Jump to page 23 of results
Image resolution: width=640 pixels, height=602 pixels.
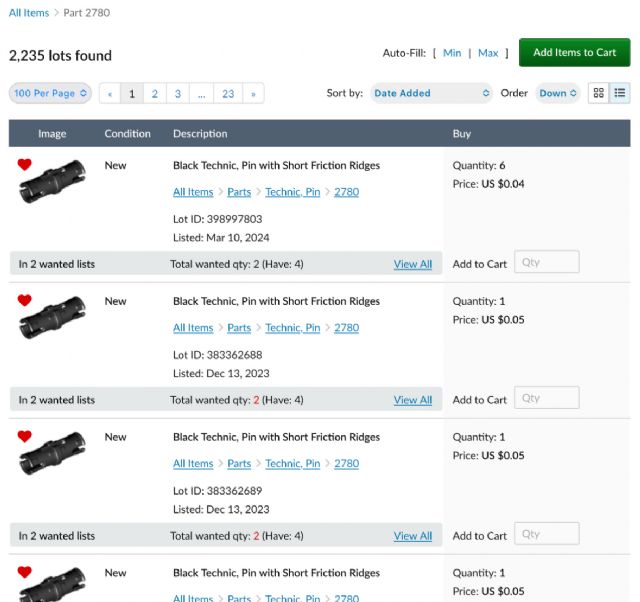pos(228,94)
